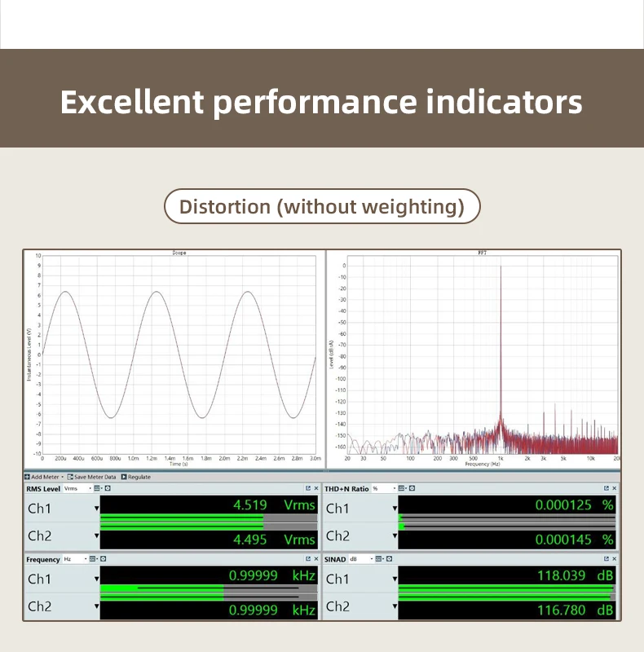
Task: Pop out the Frequency meter panel
Action: tap(308, 559)
